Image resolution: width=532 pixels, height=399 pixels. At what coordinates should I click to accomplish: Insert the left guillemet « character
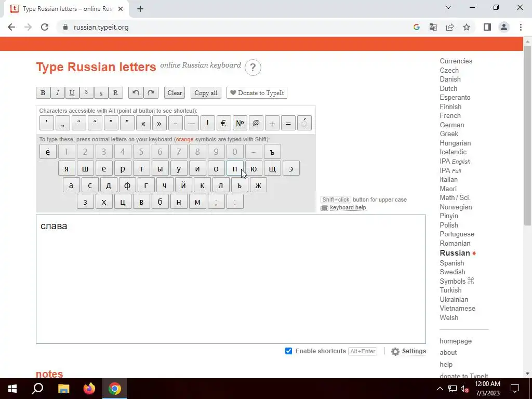click(x=143, y=123)
